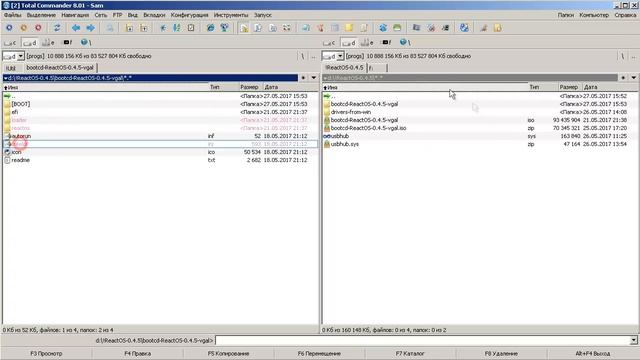
Task: Switch right panel to drive f
Action: [386, 42]
